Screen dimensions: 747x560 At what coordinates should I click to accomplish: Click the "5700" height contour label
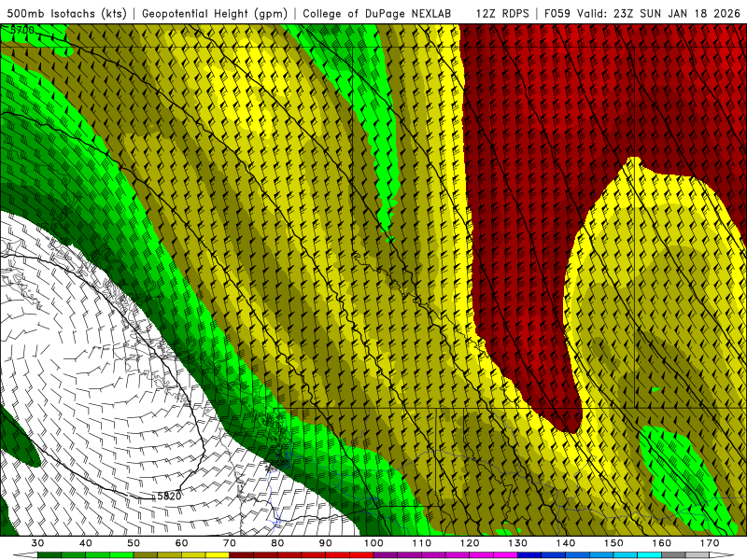(x=22, y=31)
